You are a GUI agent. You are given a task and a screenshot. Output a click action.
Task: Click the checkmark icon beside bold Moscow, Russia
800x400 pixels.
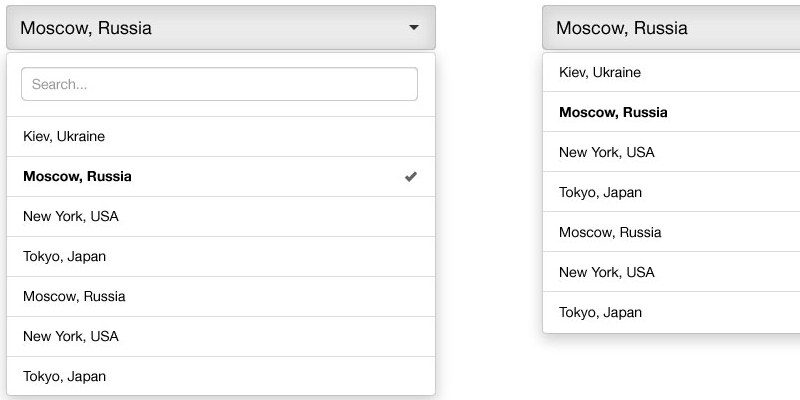point(411,177)
